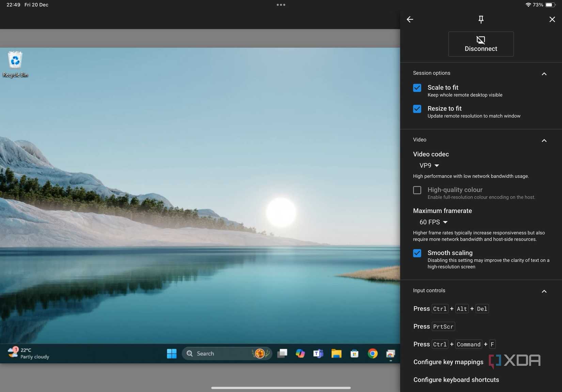Pin the session options panel
Viewport: 562px width, 392px height.
[x=481, y=19]
